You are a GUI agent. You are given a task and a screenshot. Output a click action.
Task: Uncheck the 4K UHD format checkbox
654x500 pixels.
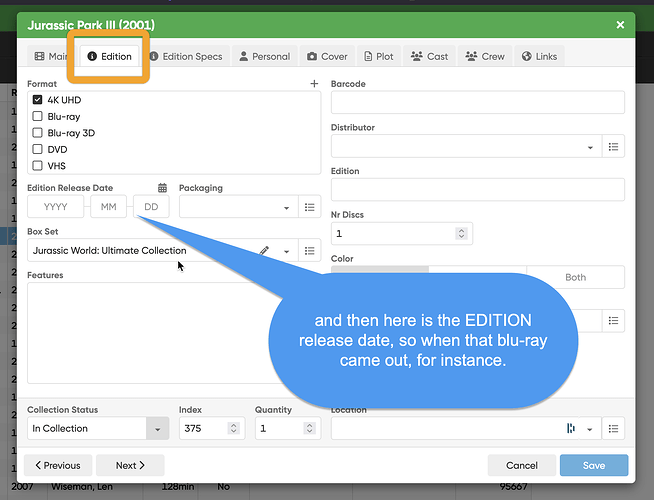click(x=38, y=100)
